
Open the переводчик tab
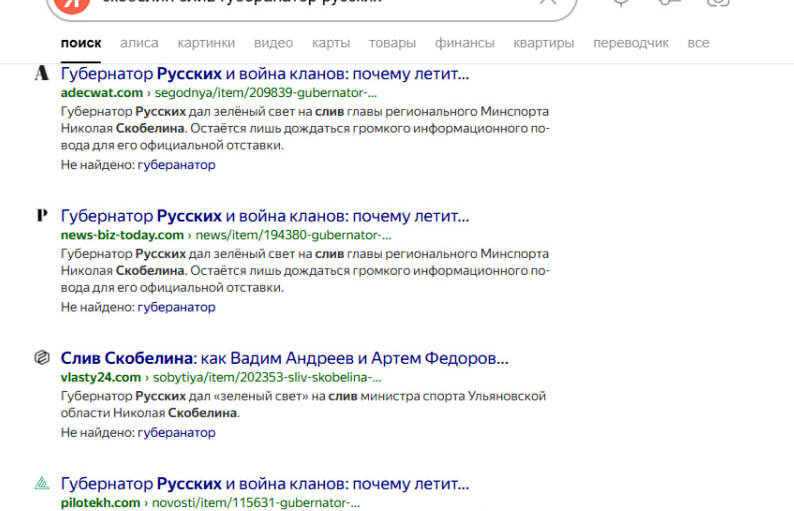pos(630,43)
